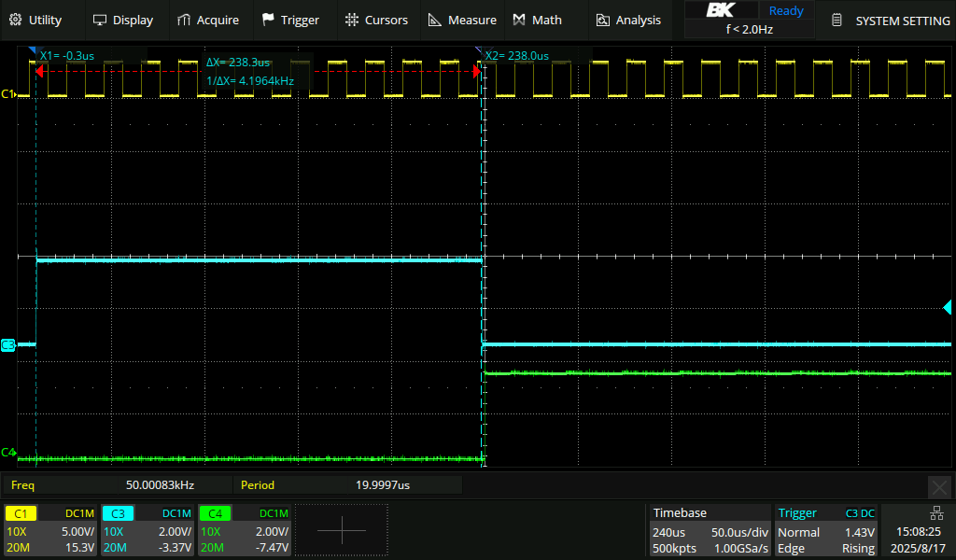This screenshot has height=560, width=956.
Task: Click the f < 2.0Hz frequency counter
Action: pos(750,29)
